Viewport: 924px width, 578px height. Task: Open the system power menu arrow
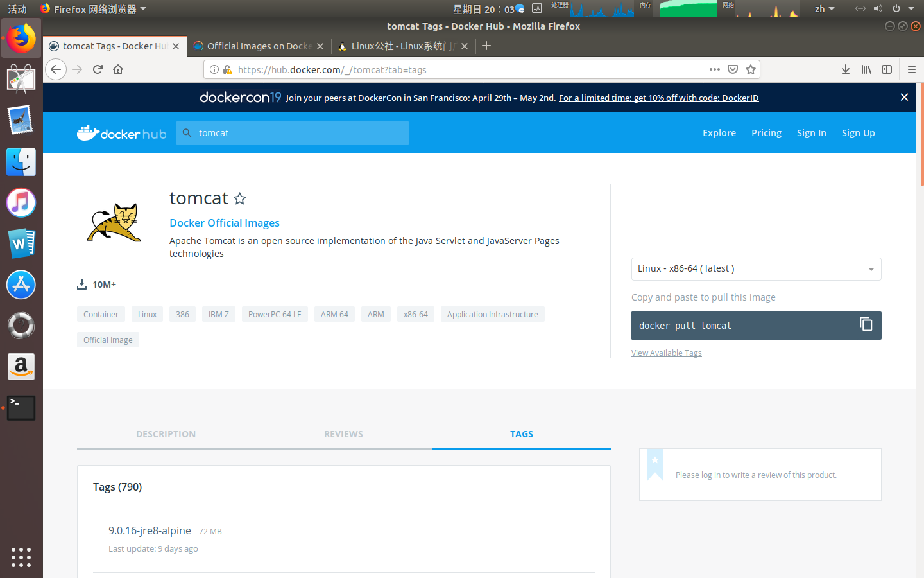[x=911, y=9]
